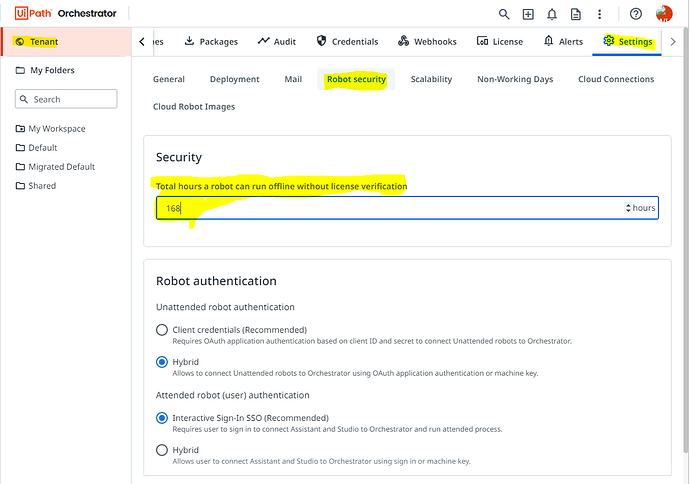
Task: Switch to the Scalability settings tab
Action: (x=431, y=79)
